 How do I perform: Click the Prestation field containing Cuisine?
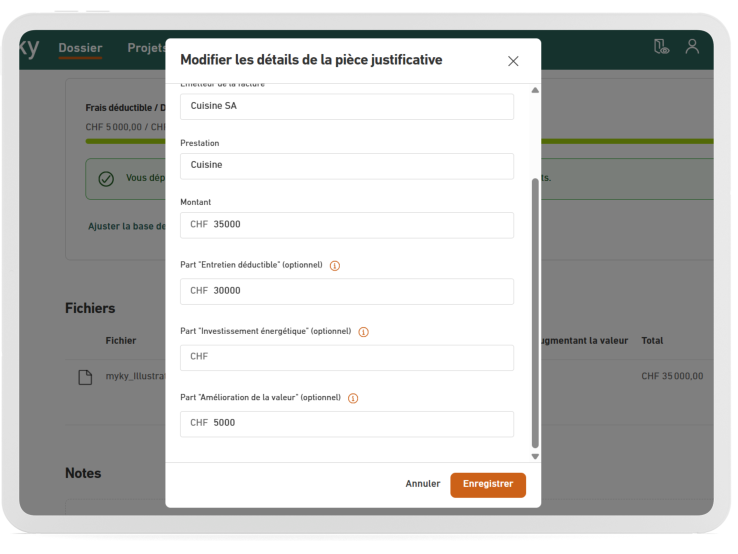[x=346, y=165]
